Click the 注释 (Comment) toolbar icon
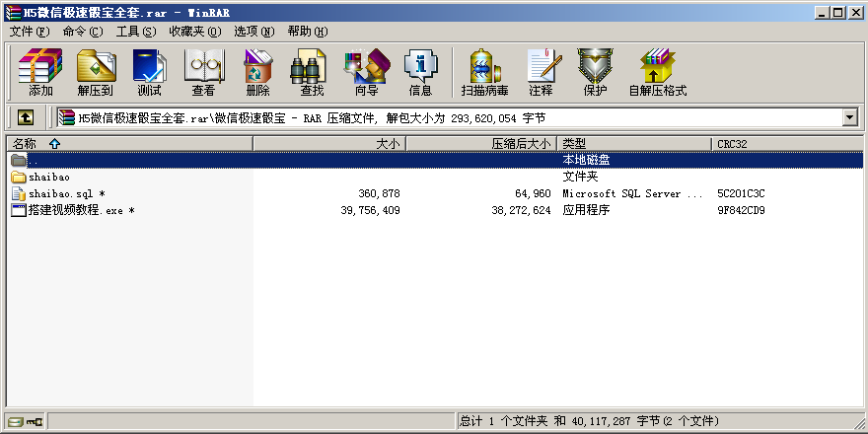The image size is (868, 434). [x=541, y=72]
